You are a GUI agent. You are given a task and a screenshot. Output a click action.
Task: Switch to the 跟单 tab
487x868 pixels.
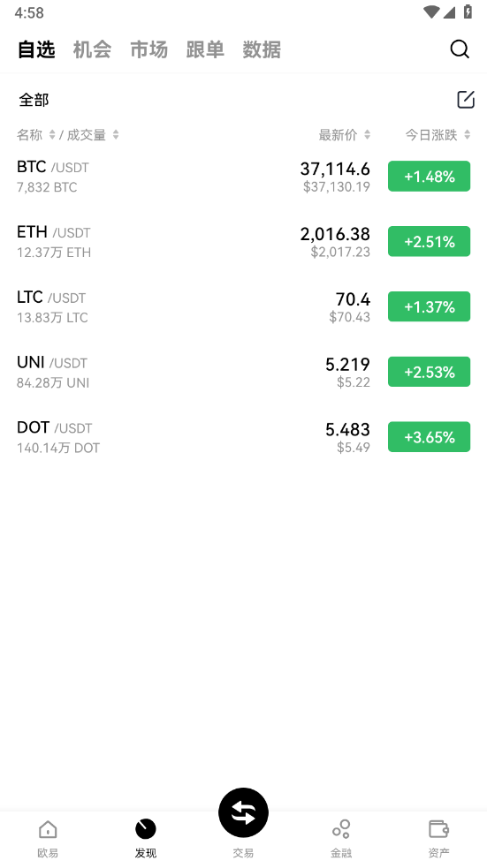(x=205, y=49)
